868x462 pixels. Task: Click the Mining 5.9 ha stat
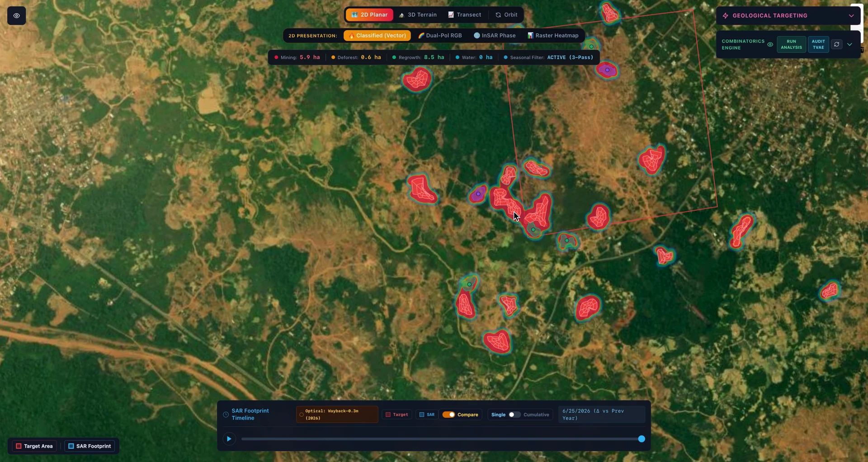point(297,57)
